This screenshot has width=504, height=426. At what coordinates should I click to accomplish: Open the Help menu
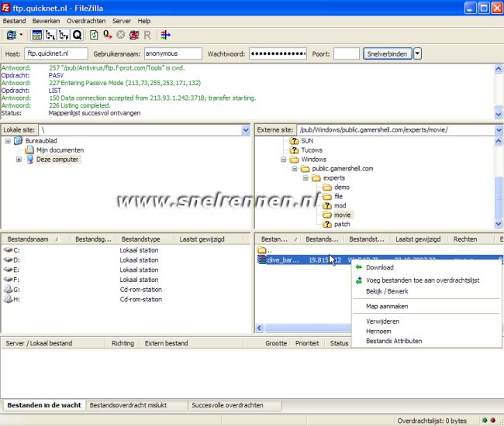144,21
